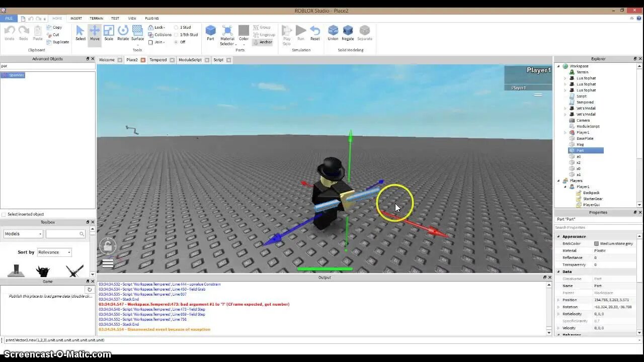Duplicate the selected object
This screenshot has width=644, height=362.
[58, 42]
